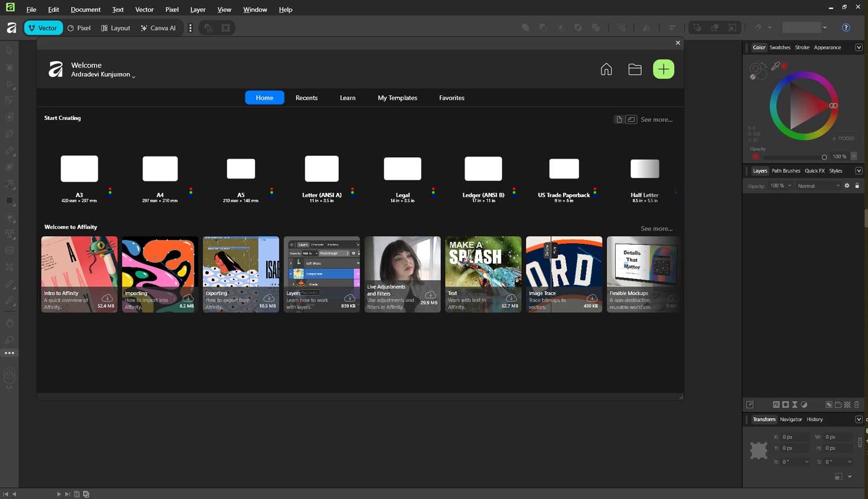Select portrait page orientation
This screenshot has height=499, width=868.
coord(619,120)
